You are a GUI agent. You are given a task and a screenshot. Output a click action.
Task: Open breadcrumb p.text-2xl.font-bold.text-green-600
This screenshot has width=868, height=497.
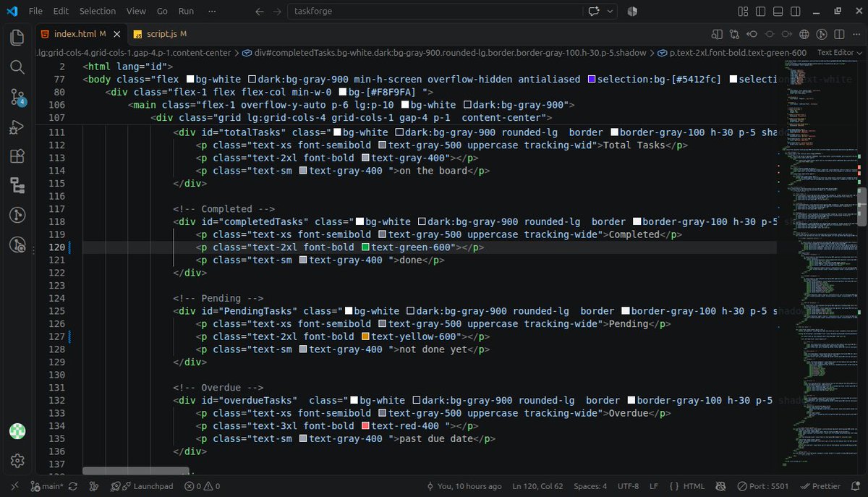[x=732, y=53]
